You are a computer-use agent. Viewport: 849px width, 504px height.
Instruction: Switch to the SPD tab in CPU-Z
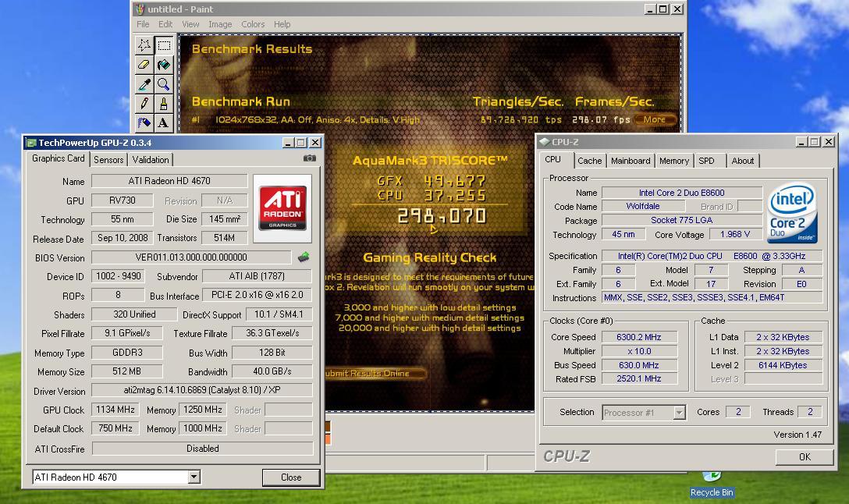(x=707, y=161)
